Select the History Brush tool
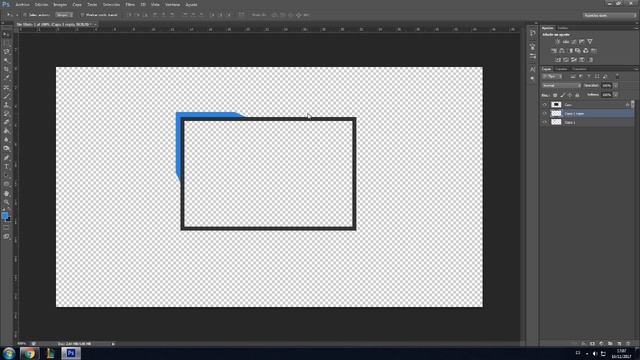640x360 pixels. tap(6, 113)
